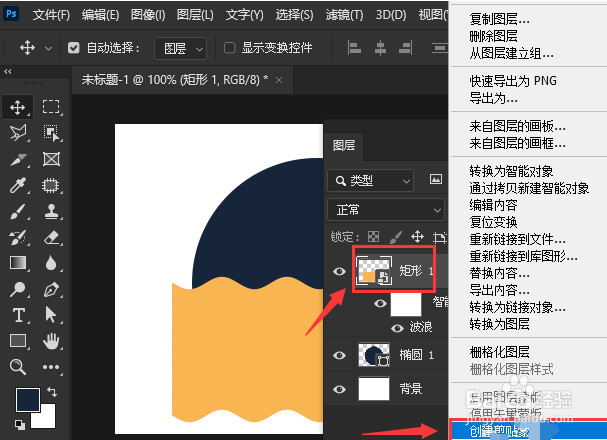Screen dimensions: 607x440
Task: Select the Pen tool
Action: coord(51,289)
